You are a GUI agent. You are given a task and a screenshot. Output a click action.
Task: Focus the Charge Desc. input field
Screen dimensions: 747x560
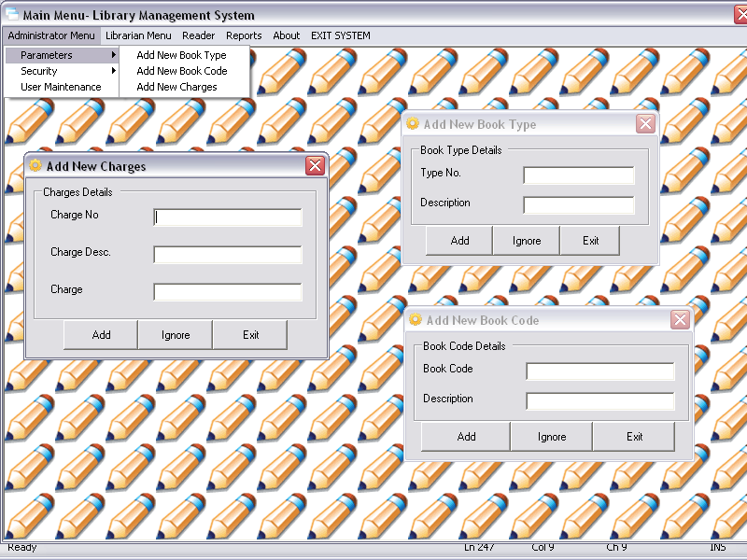pos(228,254)
